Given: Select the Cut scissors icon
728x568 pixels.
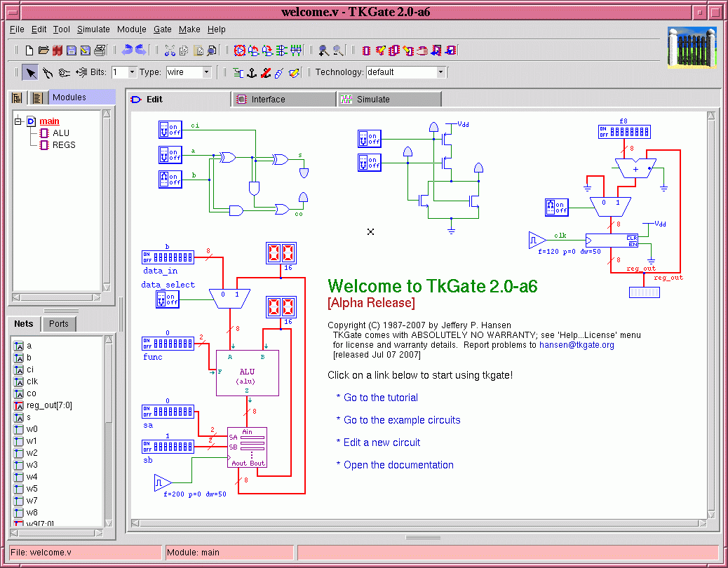Looking at the screenshot, I should [x=169, y=50].
